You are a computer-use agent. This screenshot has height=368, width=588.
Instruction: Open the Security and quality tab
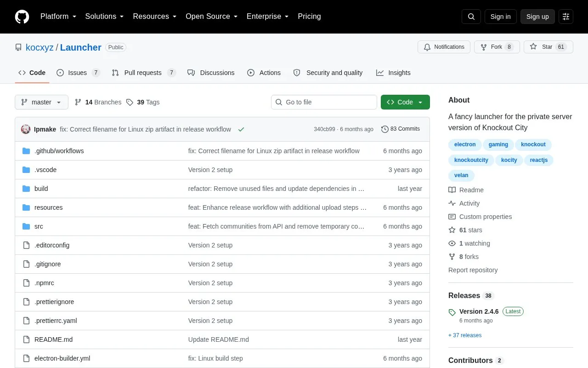pyautogui.click(x=328, y=73)
